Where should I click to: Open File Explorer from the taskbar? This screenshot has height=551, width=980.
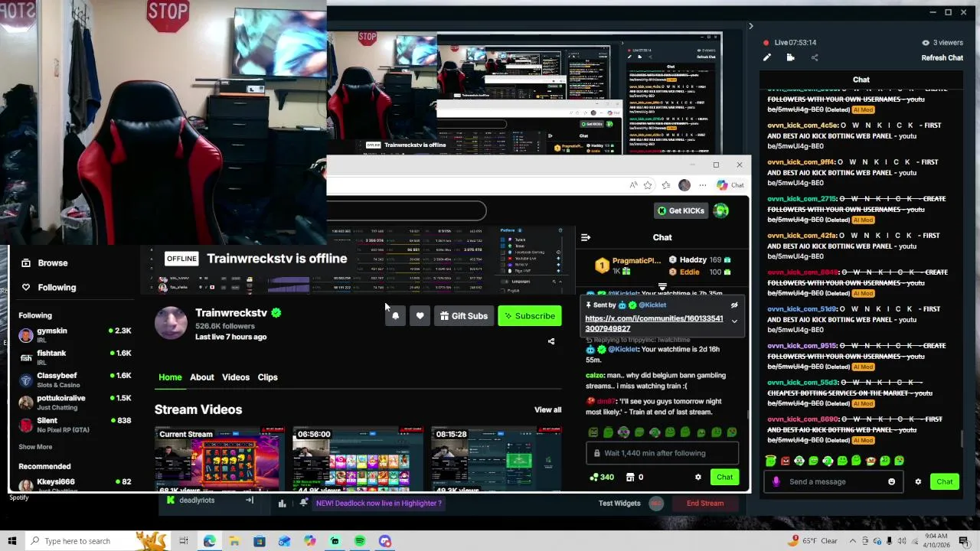coord(234,541)
